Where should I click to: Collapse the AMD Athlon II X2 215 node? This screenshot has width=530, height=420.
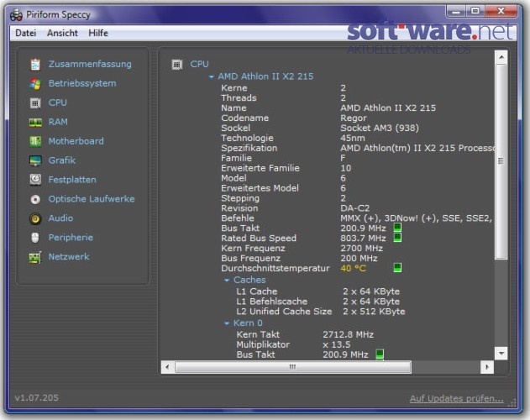tap(212, 77)
